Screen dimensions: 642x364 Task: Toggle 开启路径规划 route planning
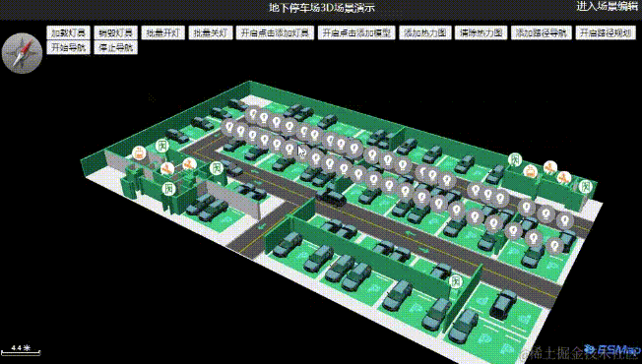[x=606, y=32]
